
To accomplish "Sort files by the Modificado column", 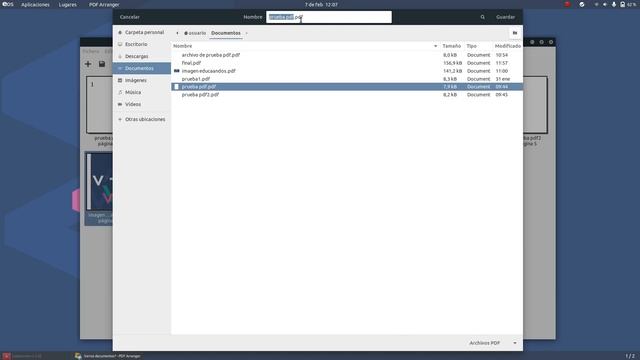I will [508, 46].
